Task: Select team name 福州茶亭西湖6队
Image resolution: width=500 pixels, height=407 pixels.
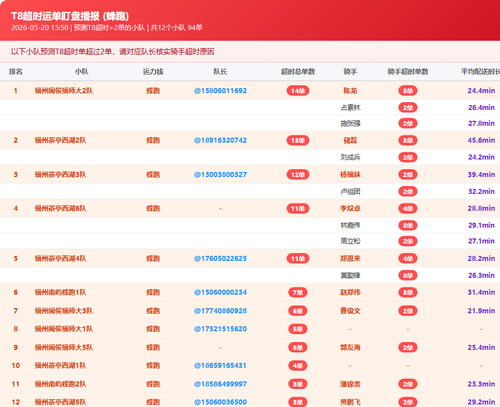Action: pos(60,209)
